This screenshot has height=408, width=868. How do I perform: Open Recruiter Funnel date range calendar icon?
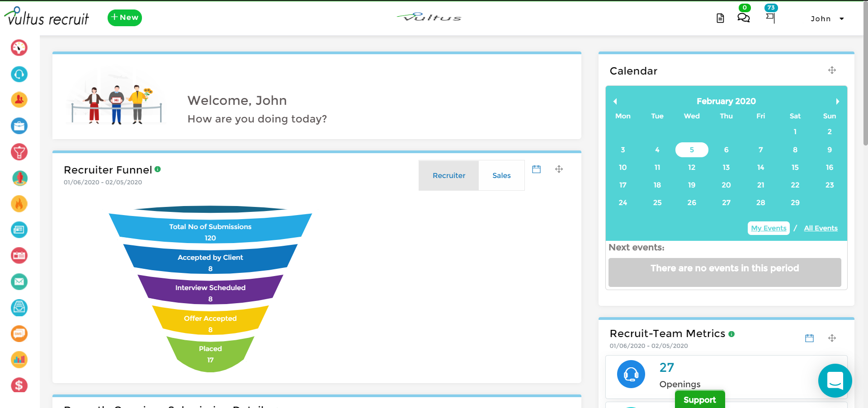[536, 169]
